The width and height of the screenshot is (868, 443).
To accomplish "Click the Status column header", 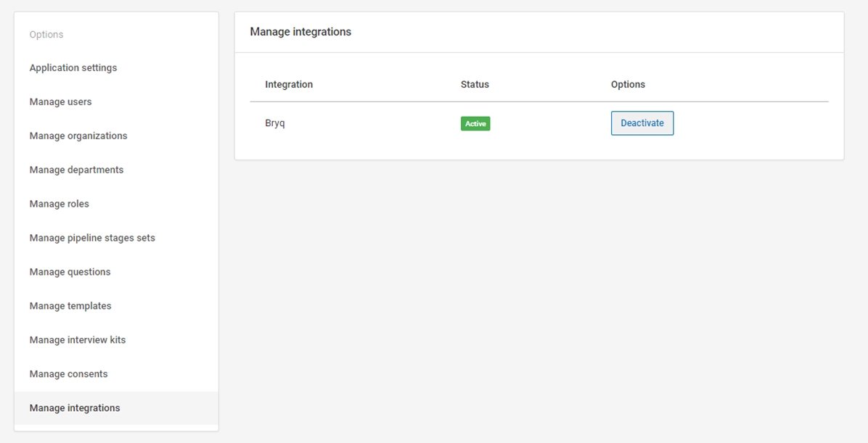I will click(475, 85).
